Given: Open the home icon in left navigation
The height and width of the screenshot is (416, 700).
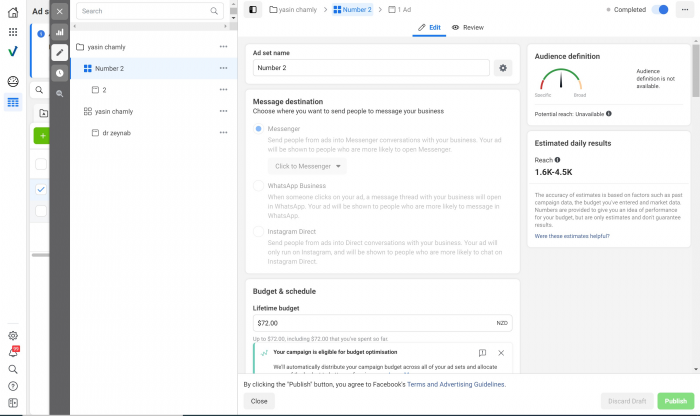Looking at the screenshot, I should pyautogui.click(x=13, y=12).
